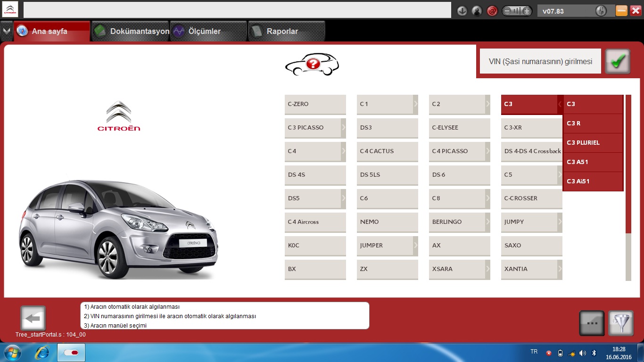644x362 pixels.
Task: Select the C3 PLURIEL variant
Action: tap(593, 143)
